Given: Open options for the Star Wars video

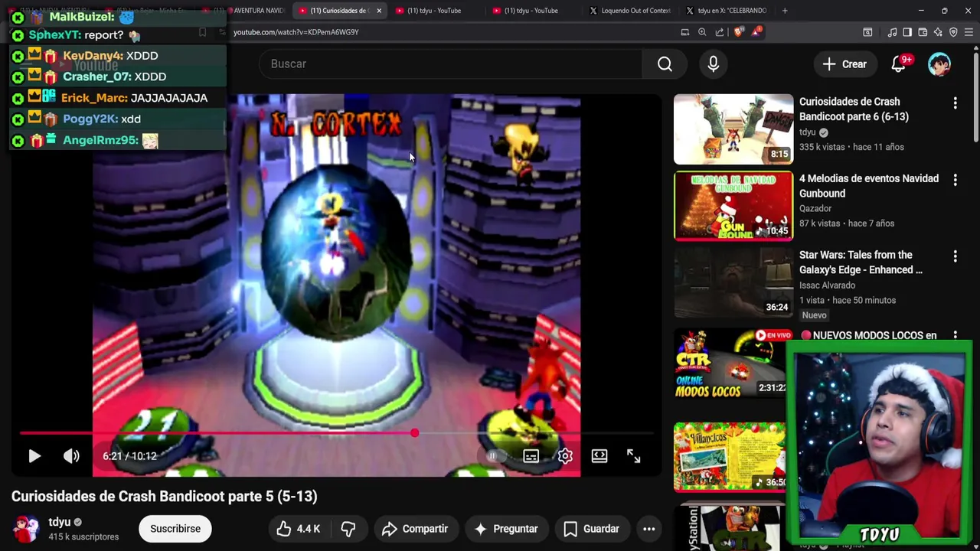Looking at the screenshot, I should [955, 256].
